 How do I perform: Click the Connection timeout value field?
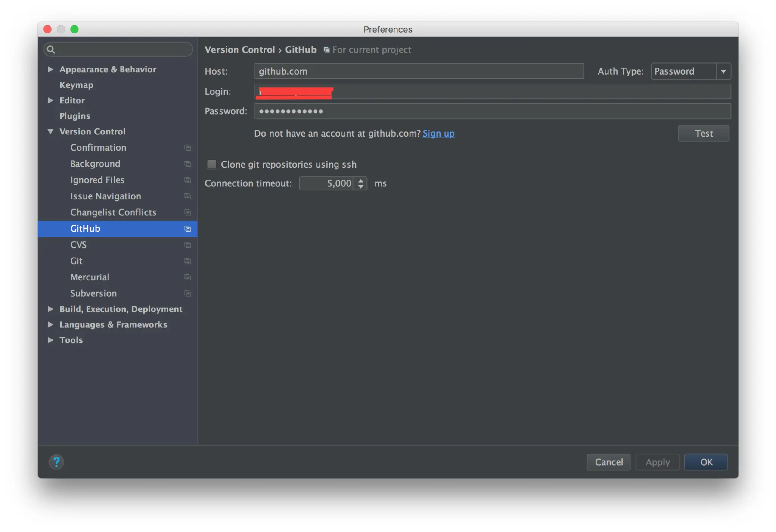click(326, 184)
